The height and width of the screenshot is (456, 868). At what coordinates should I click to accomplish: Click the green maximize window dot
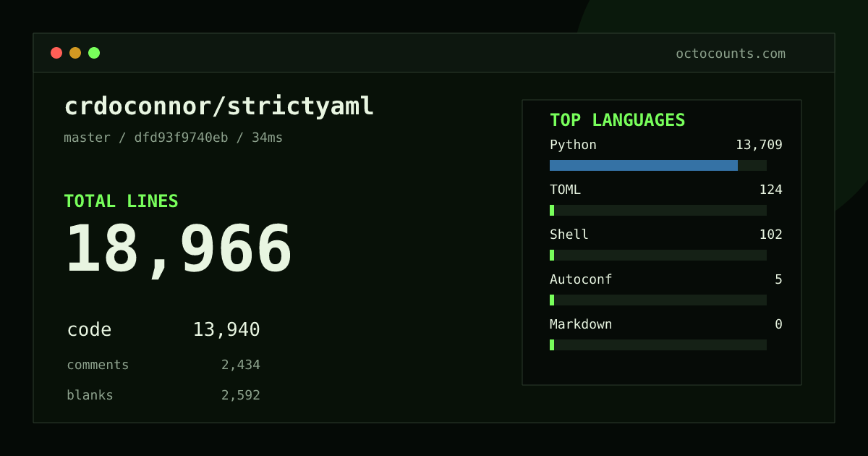click(x=94, y=53)
